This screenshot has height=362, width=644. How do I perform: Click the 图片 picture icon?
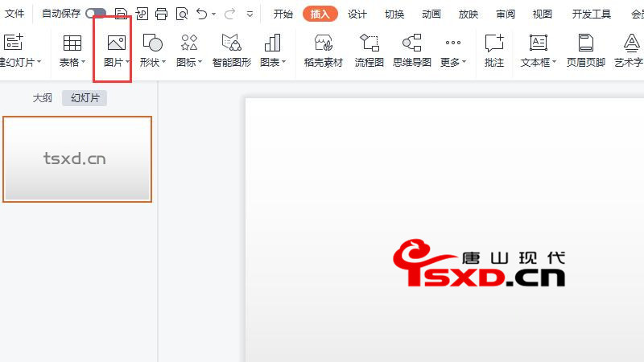[x=117, y=43]
